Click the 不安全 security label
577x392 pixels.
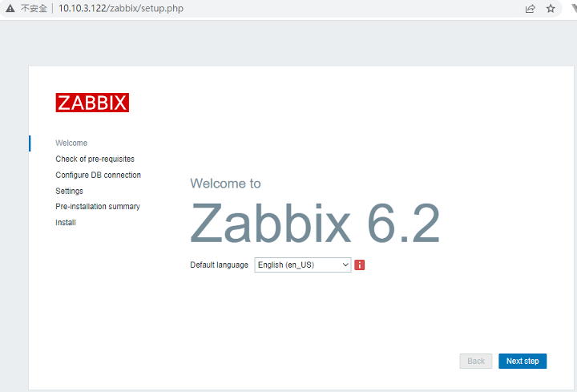(34, 8)
